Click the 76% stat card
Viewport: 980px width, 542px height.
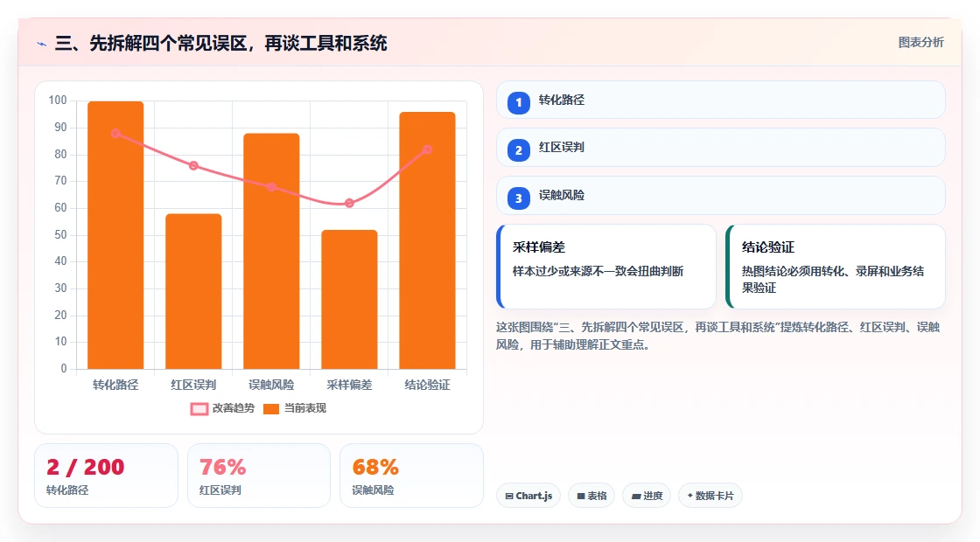tap(259, 476)
